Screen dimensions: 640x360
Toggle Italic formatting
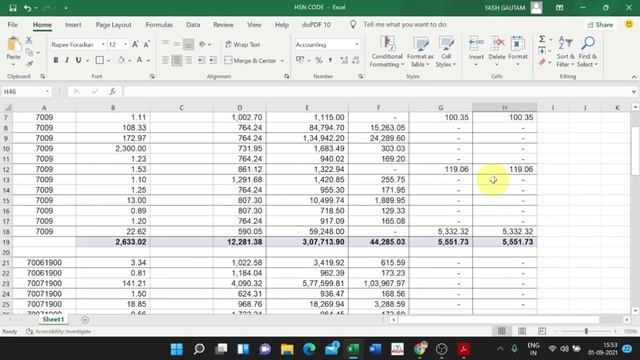[x=67, y=60]
